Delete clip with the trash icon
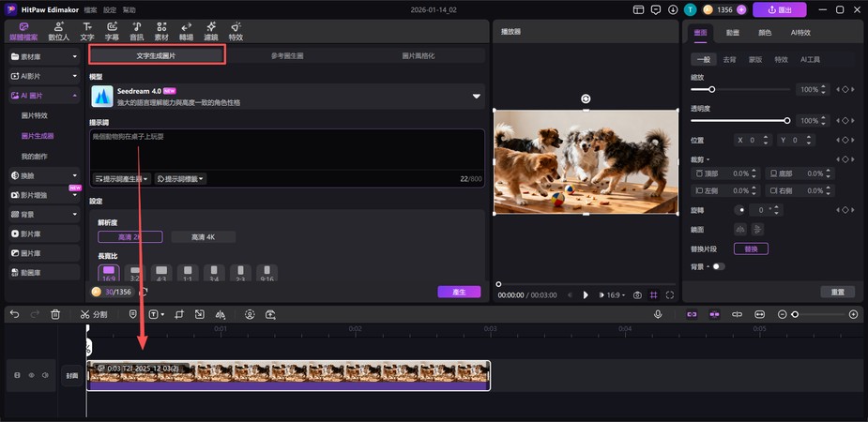The image size is (868, 422). 55,314
